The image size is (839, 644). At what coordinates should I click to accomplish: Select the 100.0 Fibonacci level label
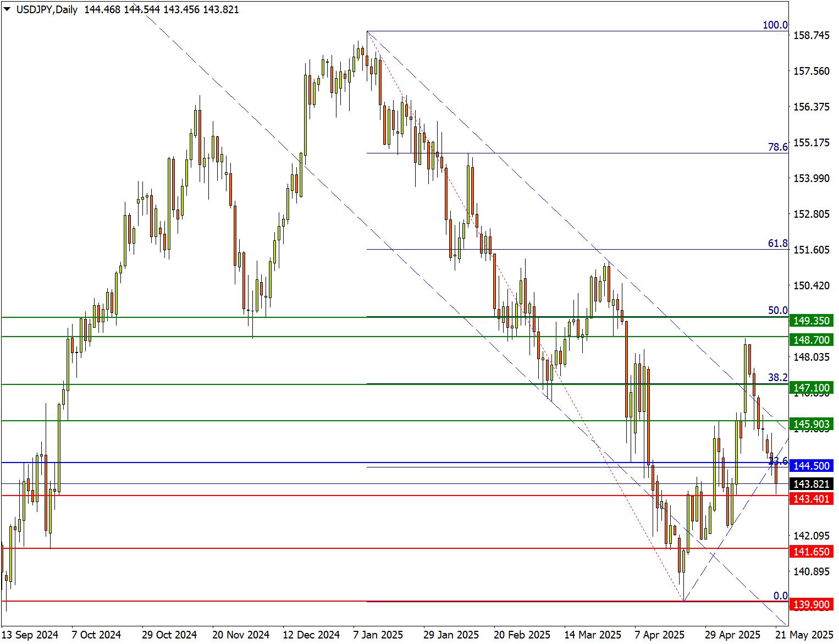click(775, 25)
